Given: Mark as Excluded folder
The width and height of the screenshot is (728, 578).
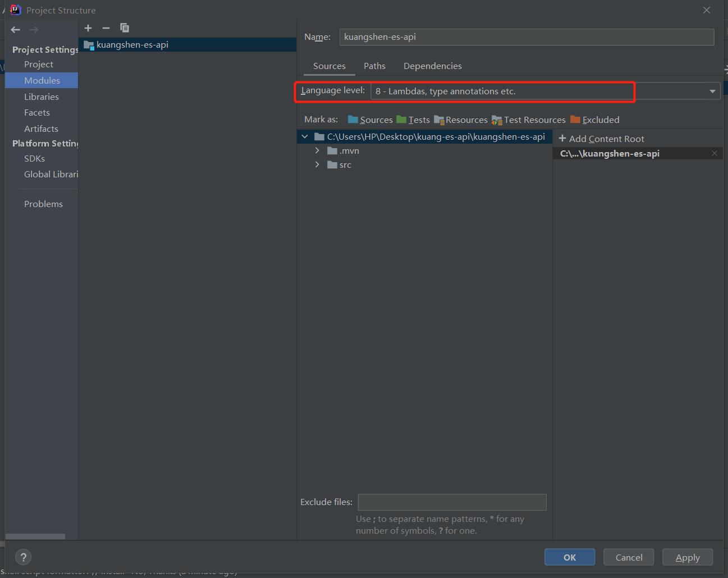Looking at the screenshot, I should [x=595, y=120].
